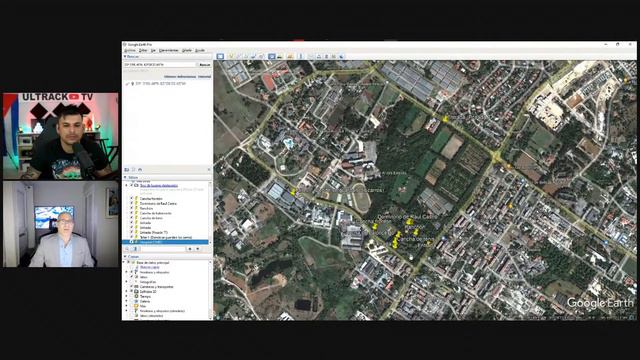Toggle the historical imagery clock icon

pos(272,56)
